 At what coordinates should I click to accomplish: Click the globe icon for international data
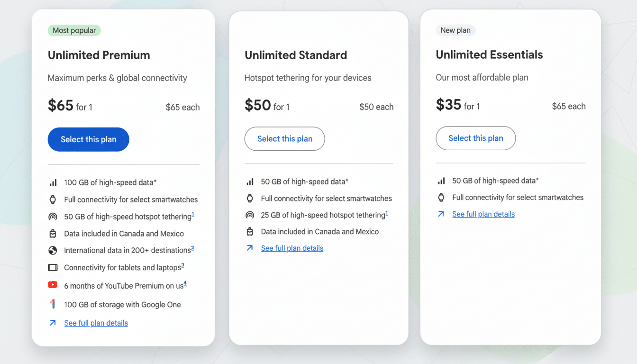[x=53, y=250]
